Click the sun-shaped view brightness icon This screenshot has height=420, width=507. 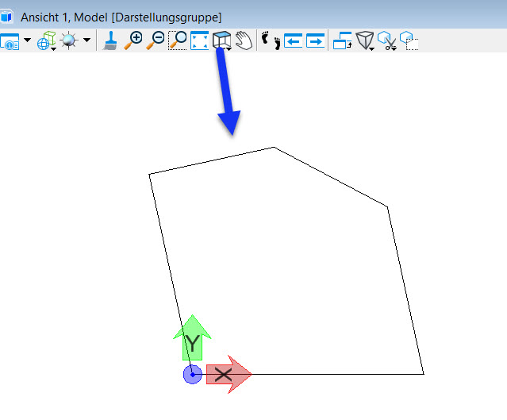[x=68, y=40]
